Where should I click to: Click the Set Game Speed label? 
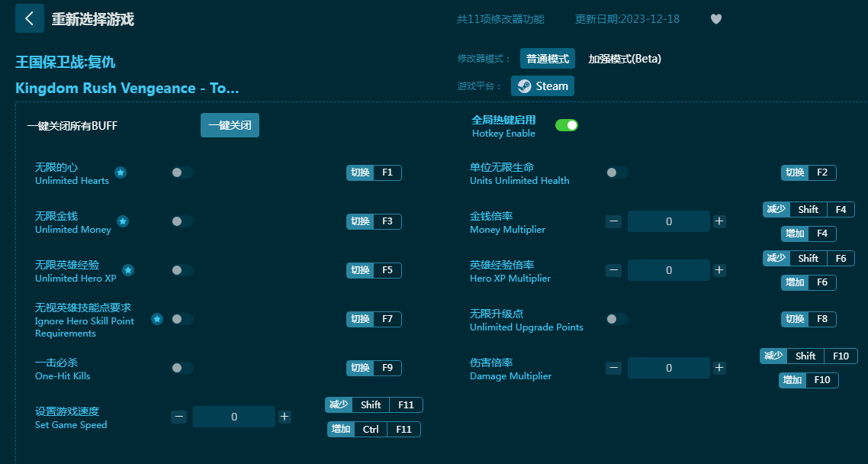click(71, 424)
